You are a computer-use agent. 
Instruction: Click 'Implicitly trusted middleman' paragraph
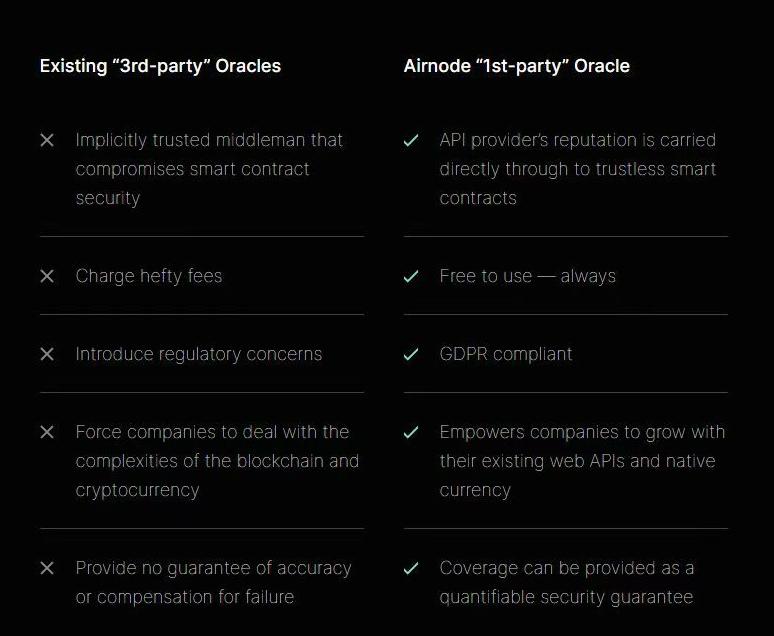tap(209, 169)
